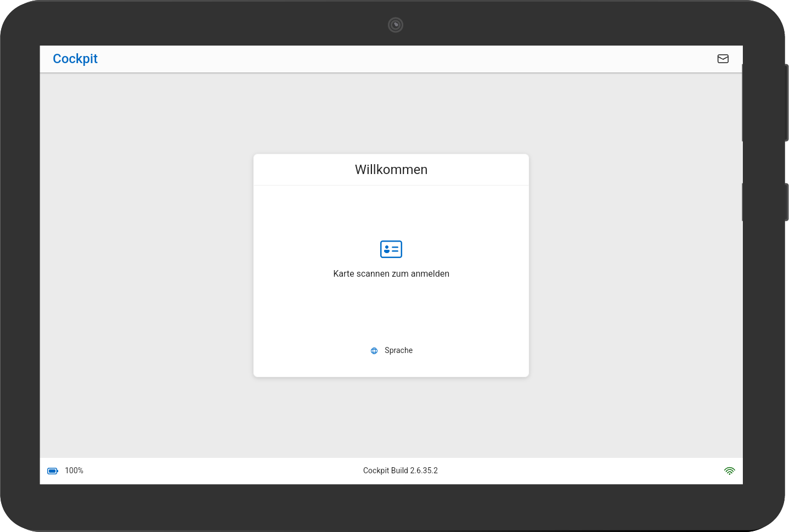Click the ID card scan icon
789x532 pixels.
pyautogui.click(x=391, y=249)
